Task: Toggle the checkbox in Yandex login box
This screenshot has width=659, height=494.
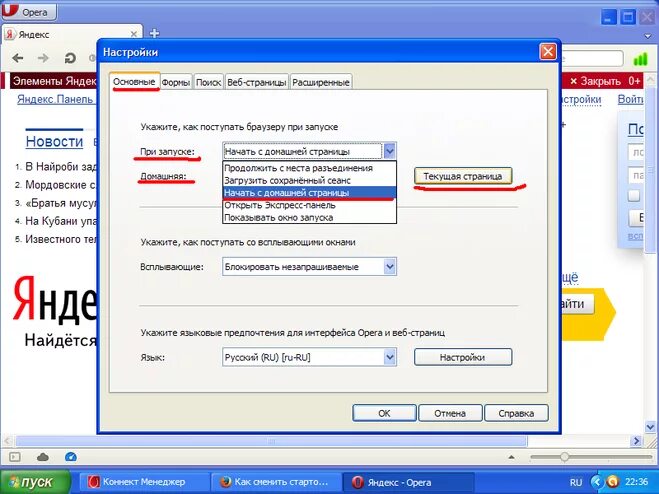Action: (634, 195)
